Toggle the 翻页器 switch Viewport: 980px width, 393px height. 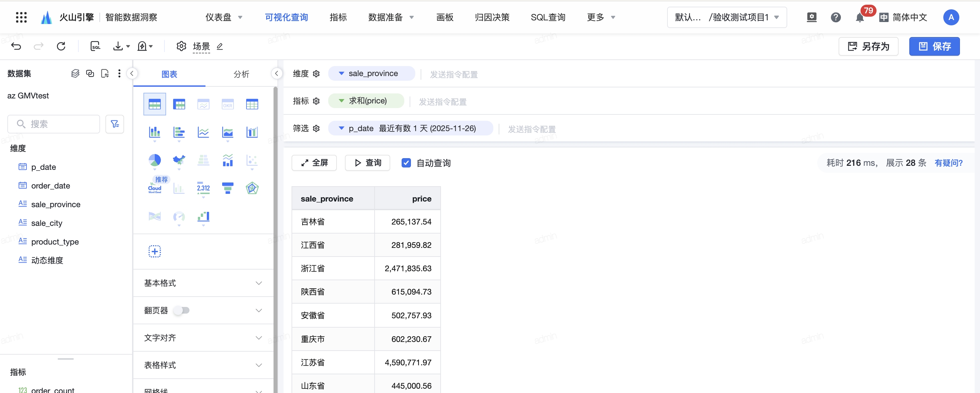click(x=182, y=311)
